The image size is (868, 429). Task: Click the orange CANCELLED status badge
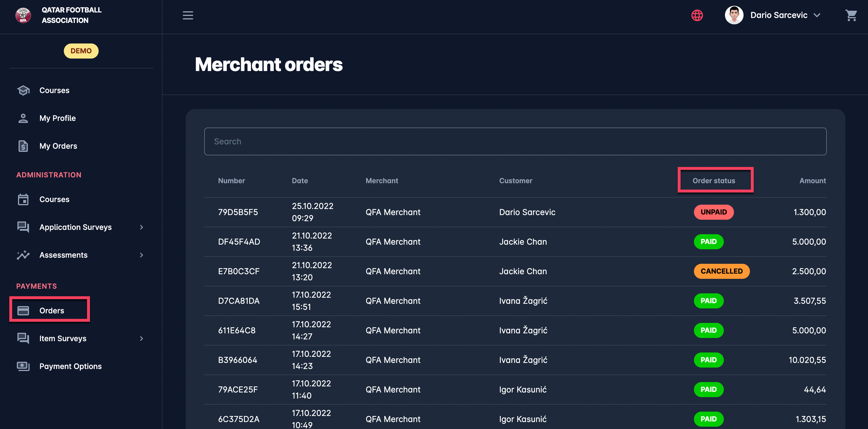pyautogui.click(x=721, y=271)
